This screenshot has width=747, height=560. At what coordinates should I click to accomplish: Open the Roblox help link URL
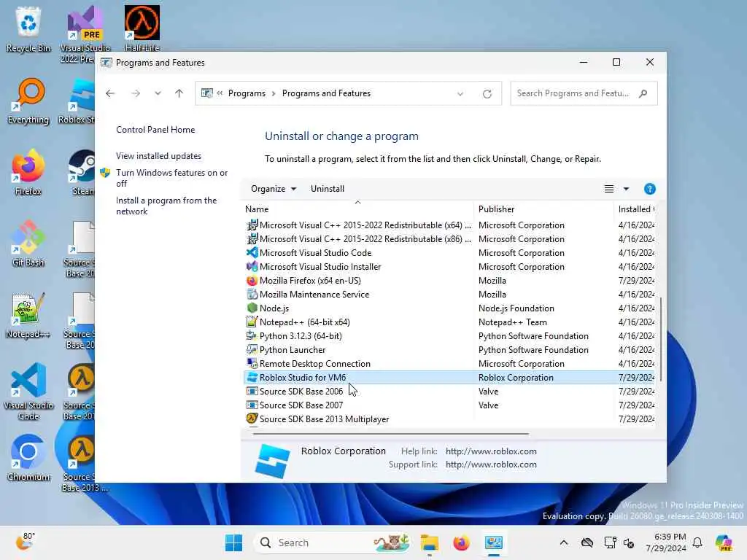pyautogui.click(x=491, y=451)
